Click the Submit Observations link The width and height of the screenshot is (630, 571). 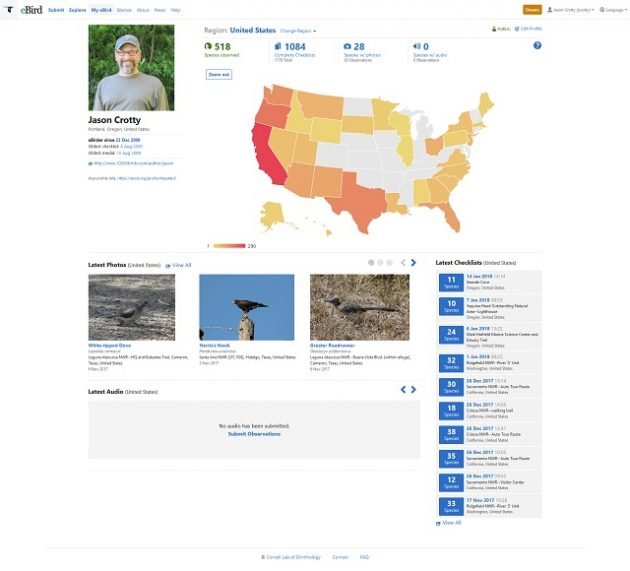pyautogui.click(x=254, y=434)
